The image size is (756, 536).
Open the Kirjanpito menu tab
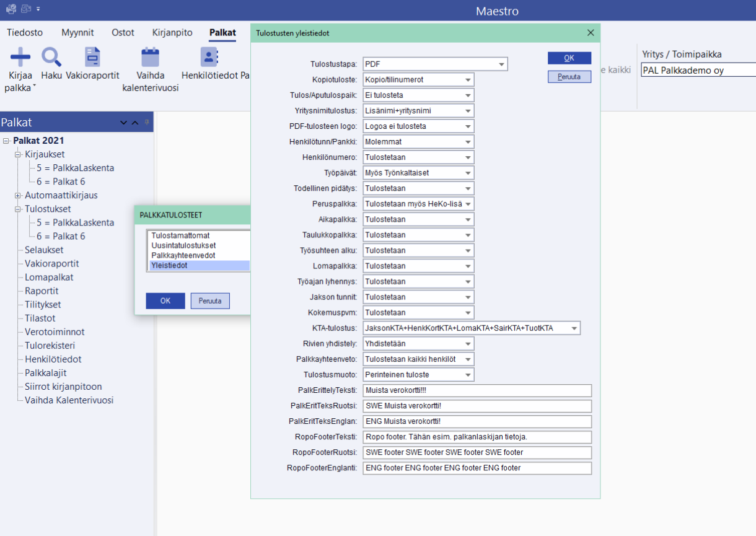tap(172, 32)
